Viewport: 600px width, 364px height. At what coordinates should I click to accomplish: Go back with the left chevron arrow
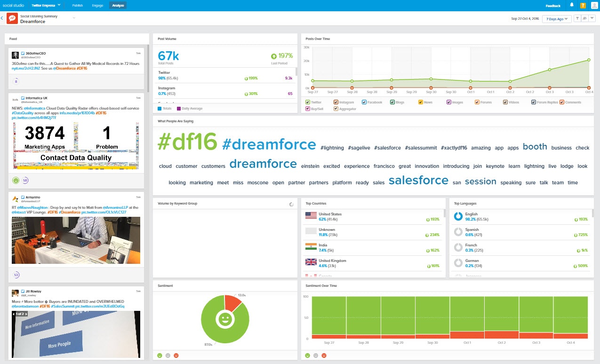coord(2,18)
